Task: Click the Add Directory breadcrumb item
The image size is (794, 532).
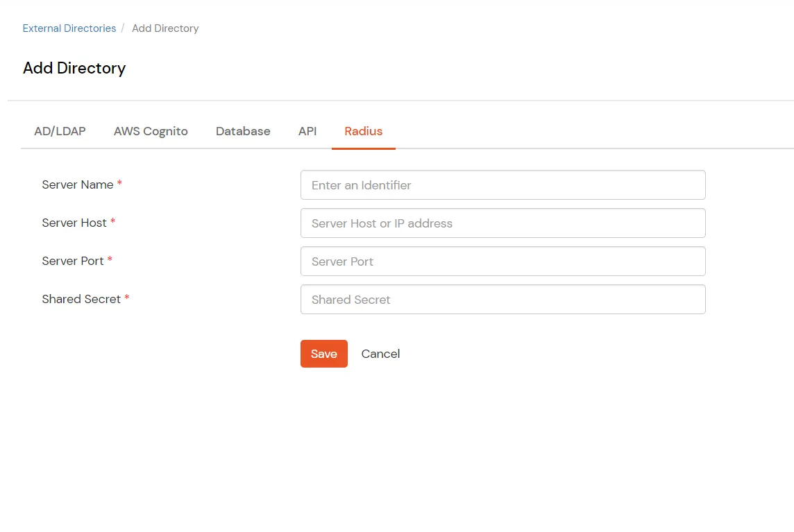Action: click(164, 28)
